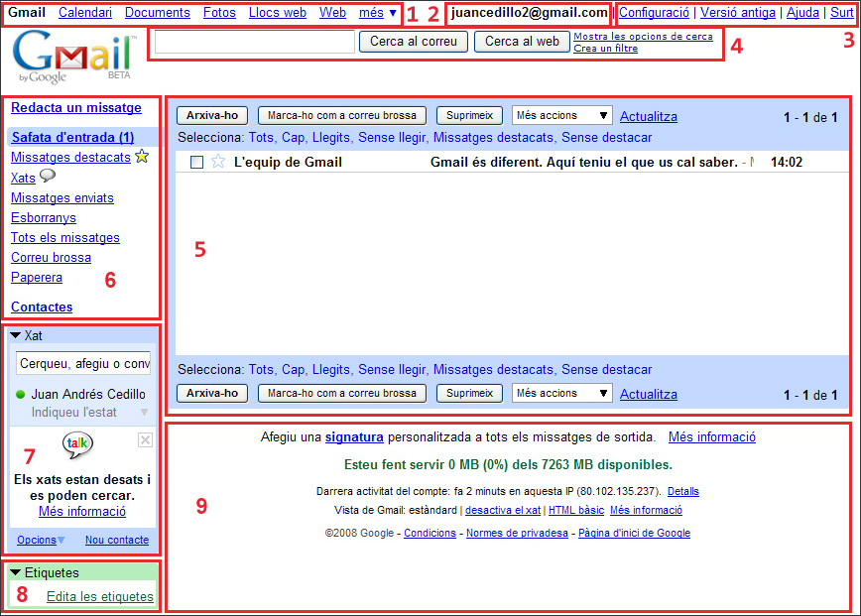
Task: Expand the més menu in the top bar
Action: [378, 13]
